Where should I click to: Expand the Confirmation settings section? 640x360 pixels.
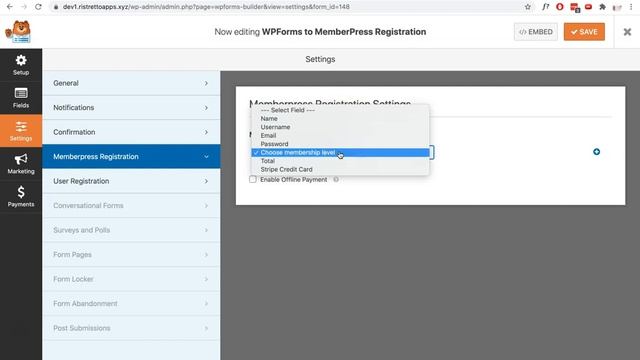[x=131, y=132]
